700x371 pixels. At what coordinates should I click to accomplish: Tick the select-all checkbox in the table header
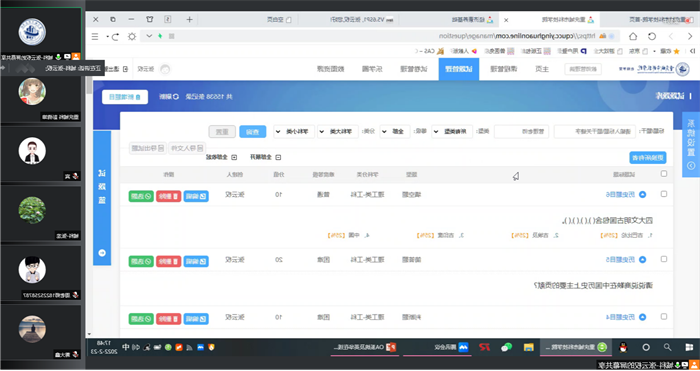[664, 174]
